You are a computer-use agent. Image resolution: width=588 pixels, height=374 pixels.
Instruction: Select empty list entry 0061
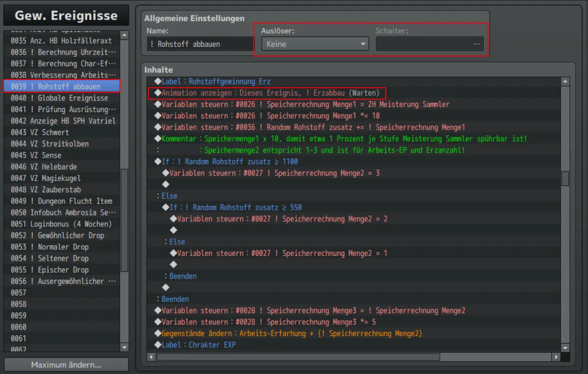62,339
